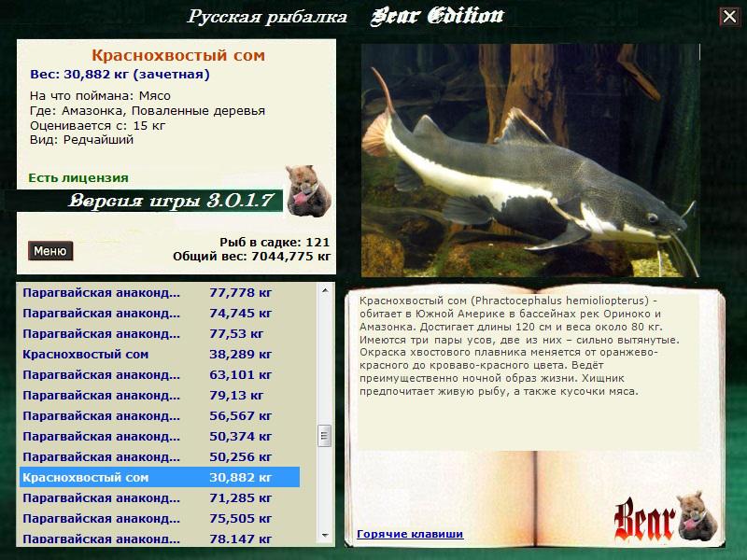
Task: Open the Меню button
Action: click(x=49, y=251)
